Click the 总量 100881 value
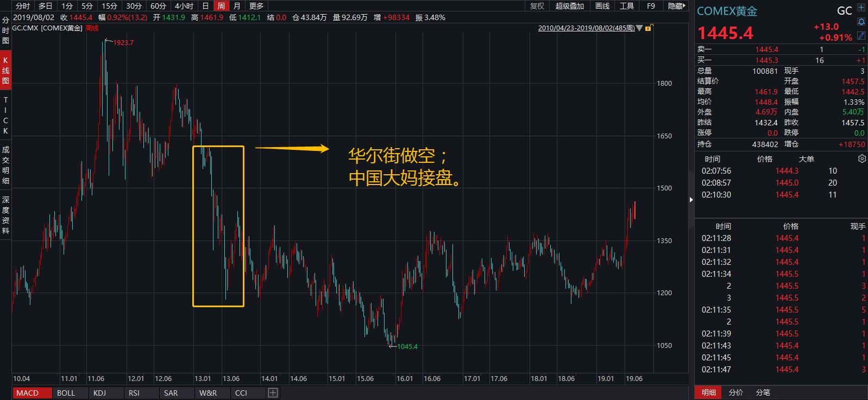868x400 pixels. click(765, 71)
